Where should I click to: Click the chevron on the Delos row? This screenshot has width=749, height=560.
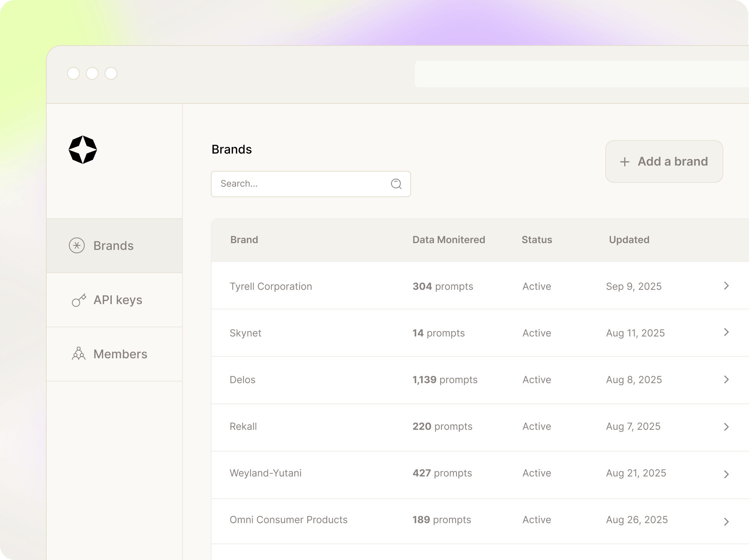[726, 379]
